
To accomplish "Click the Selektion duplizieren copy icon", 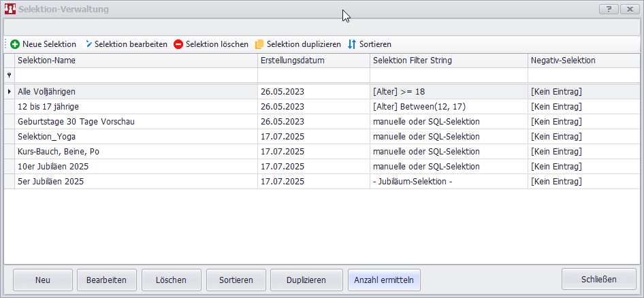I will pyautogui.click(x=259, y=44).
